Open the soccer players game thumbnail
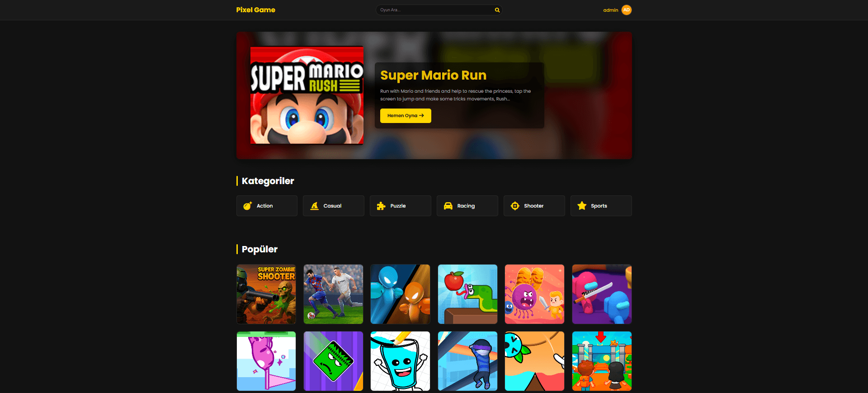The width and height of the screenshot is (868, 393). 333,294
